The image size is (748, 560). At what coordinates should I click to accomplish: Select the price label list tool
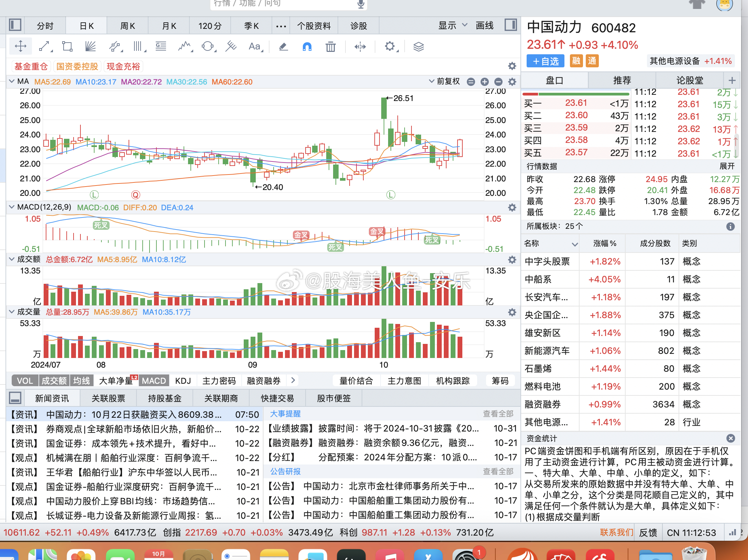[161, 46]
